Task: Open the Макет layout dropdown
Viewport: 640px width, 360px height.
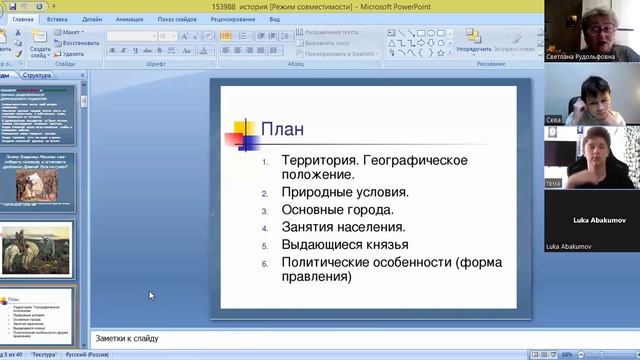Action: 69,32
